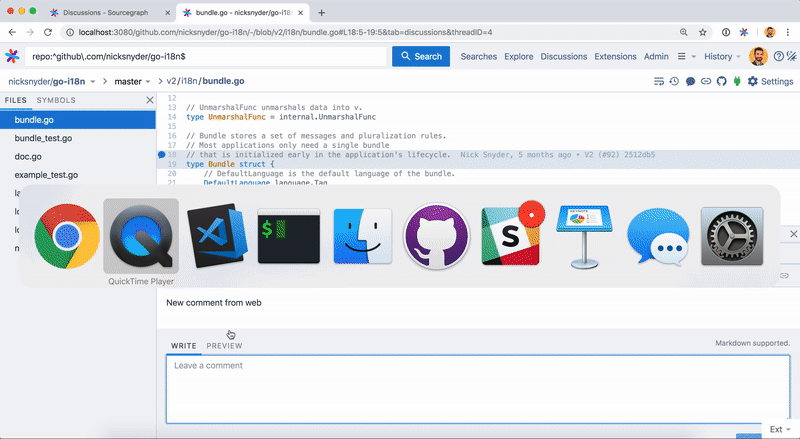Viewport: 800px width, 439px height.
Task: Select Terminal in the app switcher
Action: point(289,236)
